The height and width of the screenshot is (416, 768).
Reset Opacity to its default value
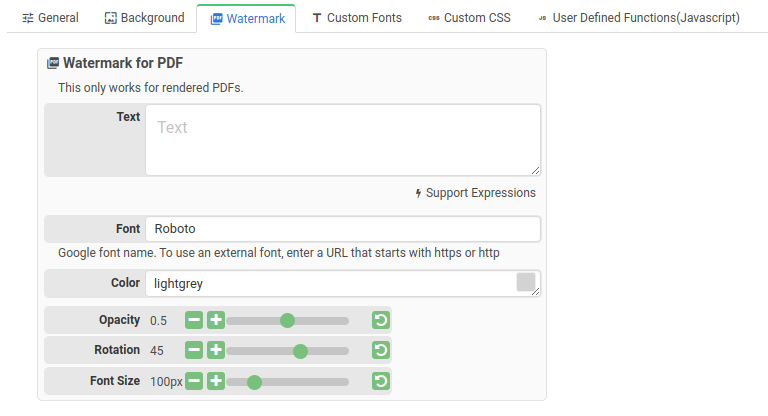point(380,321)
